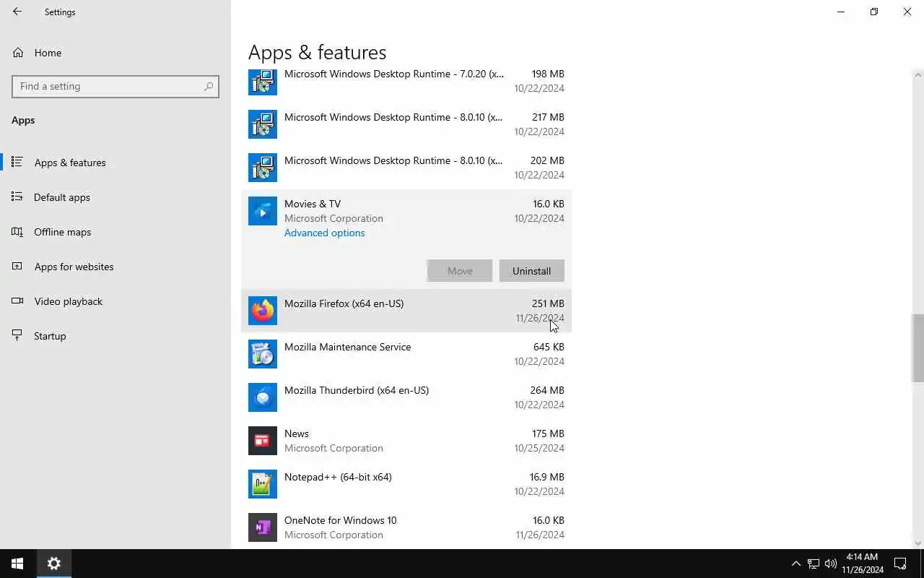Screen dimensions: 924x578
Task: Click the OneNote for Windows 10 icon
Action: (263, 527)
